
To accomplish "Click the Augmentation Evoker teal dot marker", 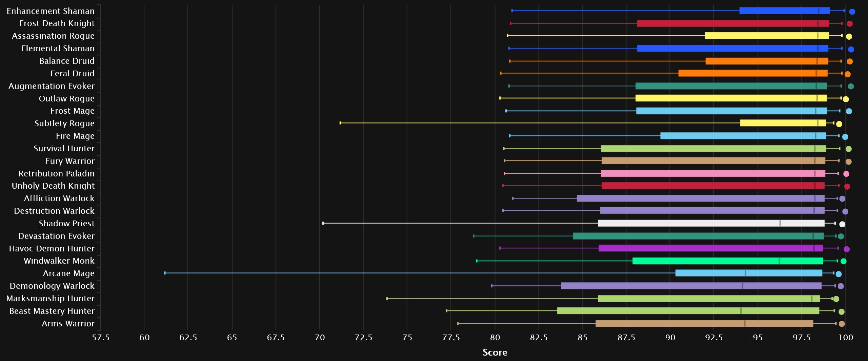I will 850,87.
